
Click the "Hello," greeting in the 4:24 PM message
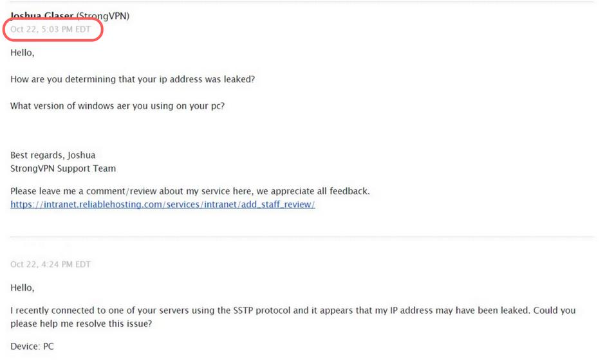[x=23, y=287]
